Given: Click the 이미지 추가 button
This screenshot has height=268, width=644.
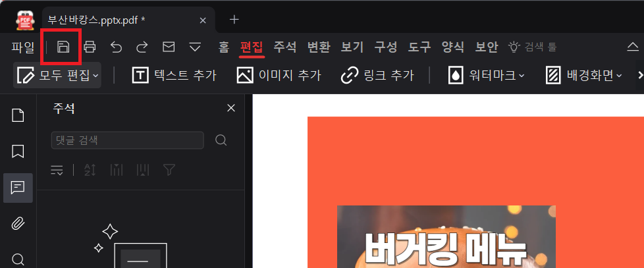Looking at the screenshot, I should 279,76.
